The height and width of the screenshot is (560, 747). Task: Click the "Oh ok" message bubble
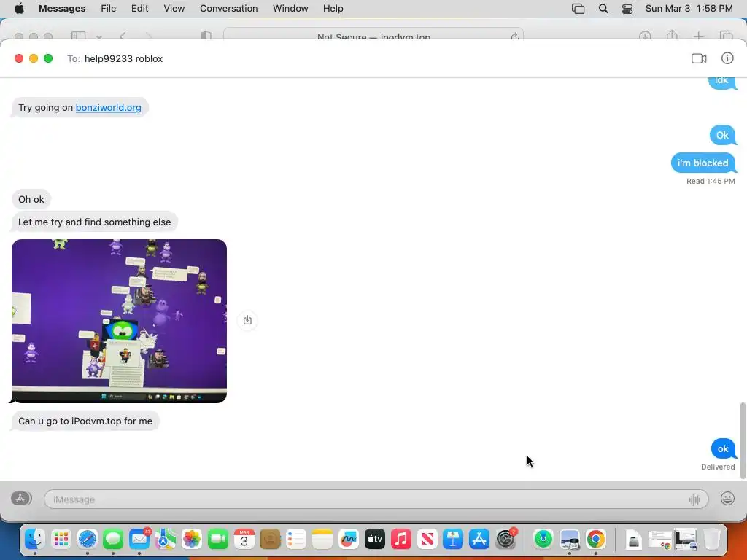pos(31,199)
